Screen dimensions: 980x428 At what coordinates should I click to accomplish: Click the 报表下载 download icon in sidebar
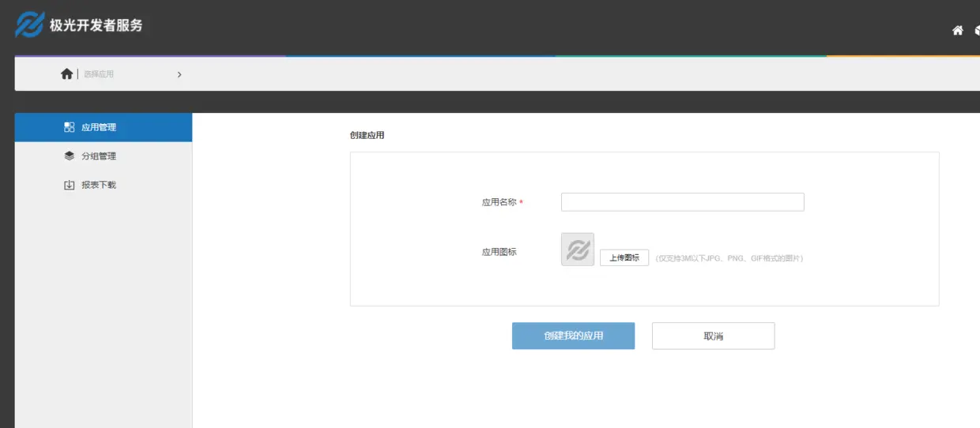coord(70,185)
